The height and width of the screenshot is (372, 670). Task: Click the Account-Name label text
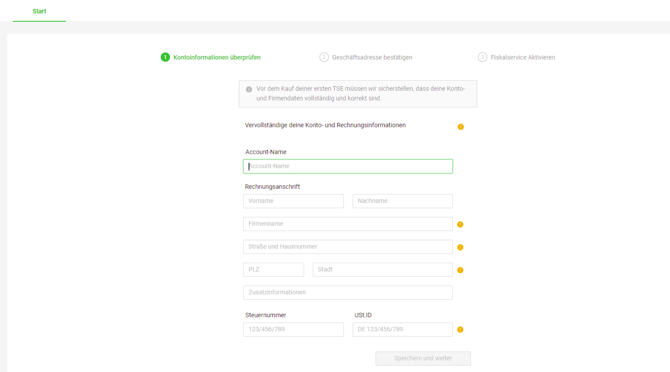point(266,152)
